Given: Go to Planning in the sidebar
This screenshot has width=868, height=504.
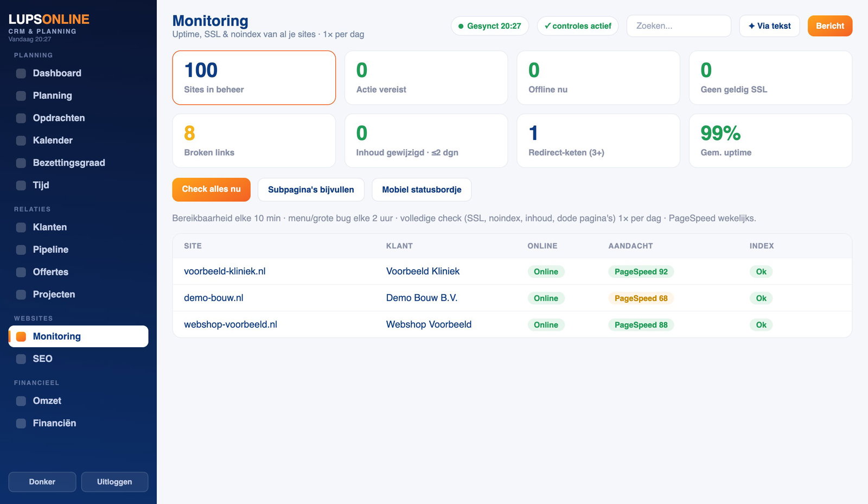Looking at the screenshot, I should coord(78,95).
